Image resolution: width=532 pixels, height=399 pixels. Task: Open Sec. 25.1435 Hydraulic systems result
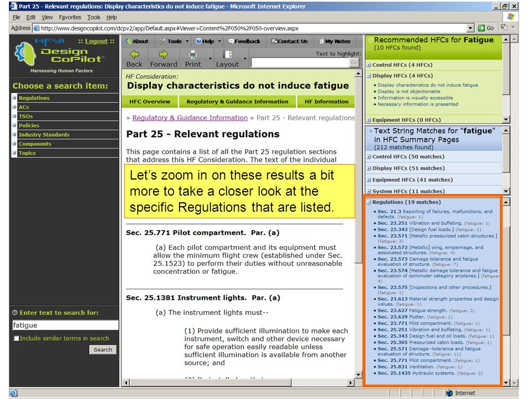430,373
